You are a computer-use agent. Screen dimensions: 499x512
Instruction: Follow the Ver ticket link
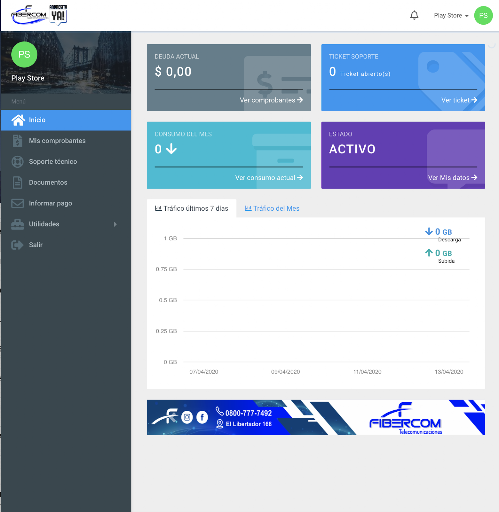tap(459, 100)
